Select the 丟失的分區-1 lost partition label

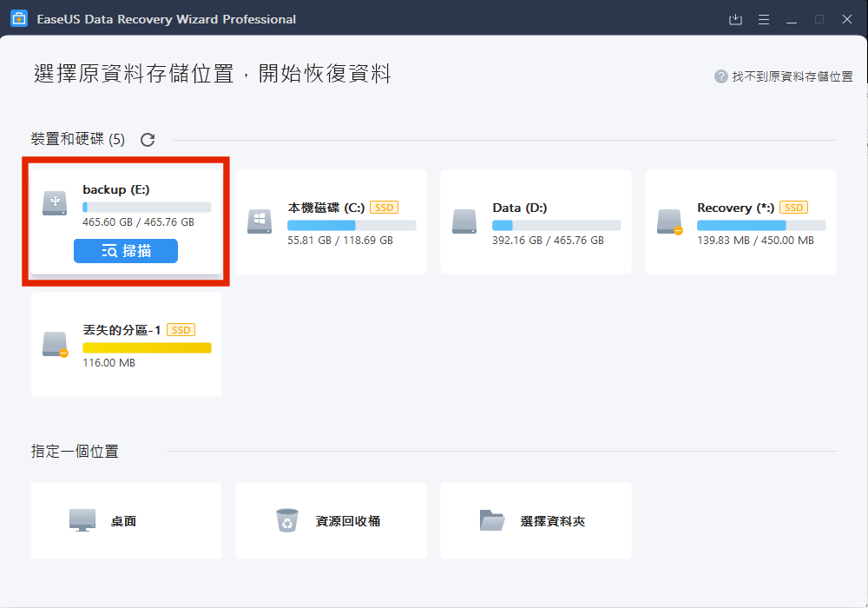122,330
